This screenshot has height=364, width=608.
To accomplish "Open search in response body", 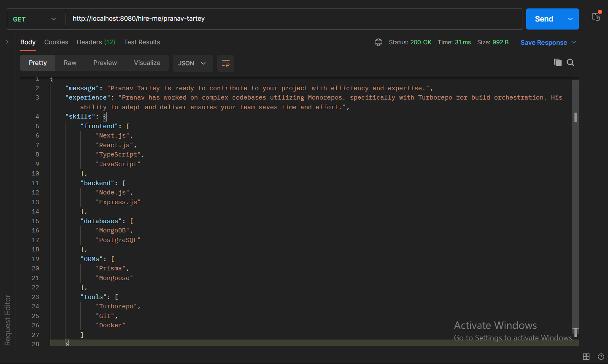I will click(570, 62).
